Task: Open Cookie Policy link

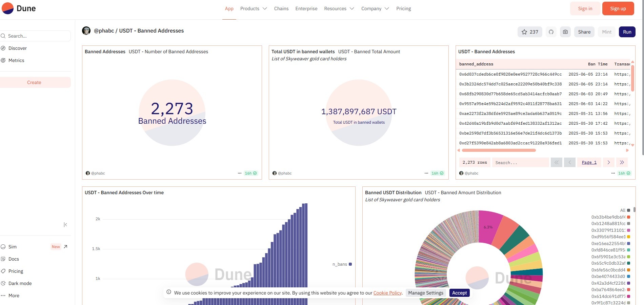Action: [387, 293]
